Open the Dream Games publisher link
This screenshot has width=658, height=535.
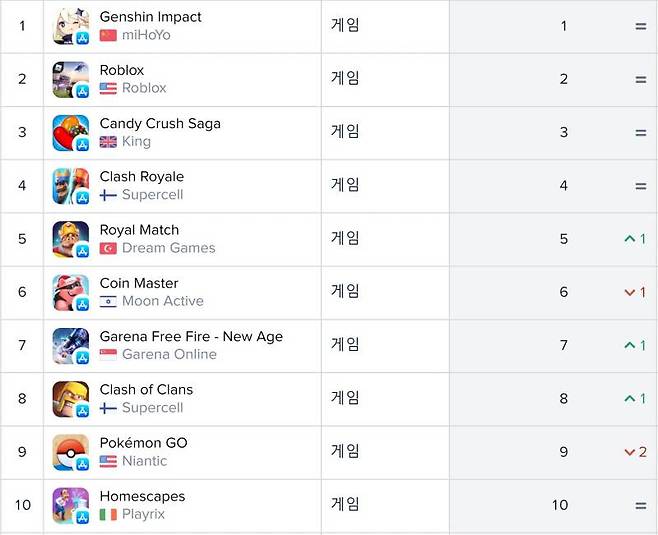(x=168, y=248)
